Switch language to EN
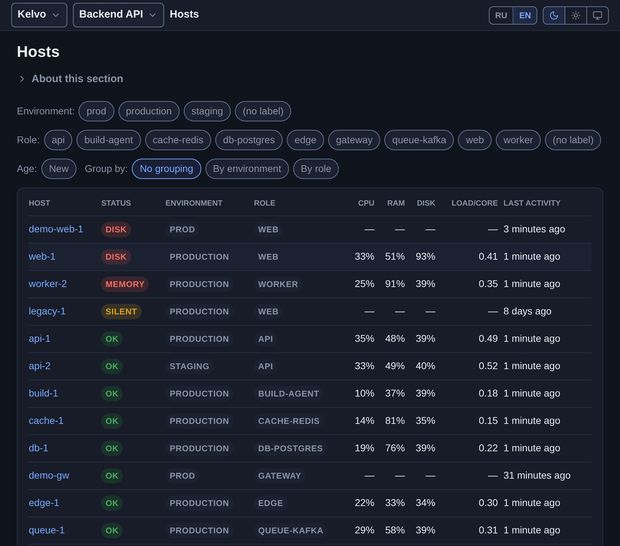Screen dimensions: 620x546 point(525,16)
